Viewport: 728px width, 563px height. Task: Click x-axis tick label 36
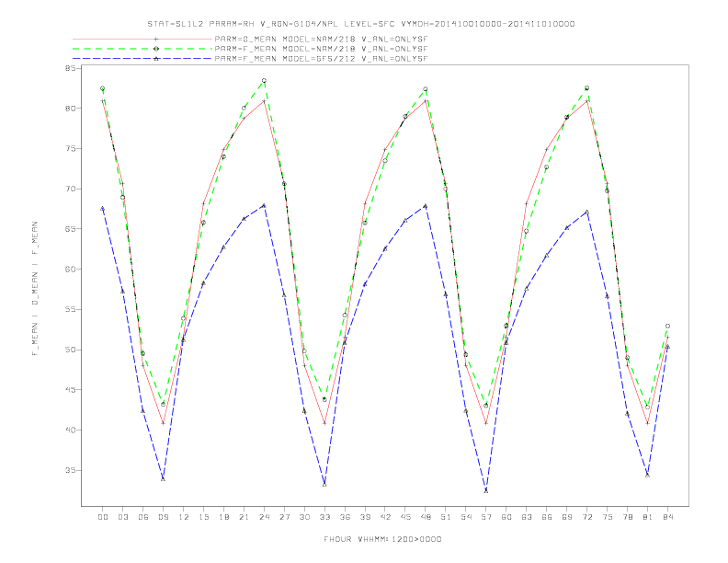(x=345, y=517)
